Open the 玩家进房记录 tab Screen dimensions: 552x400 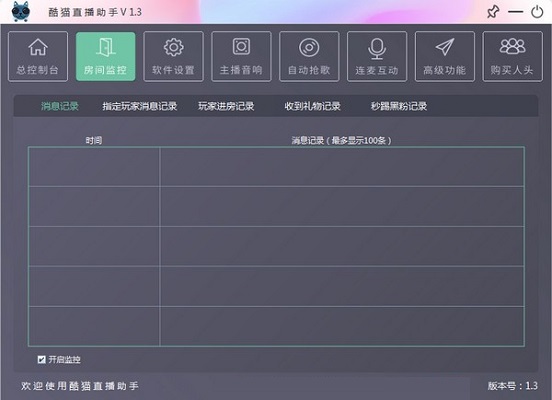pyautogui.click(x=226, y=106)
